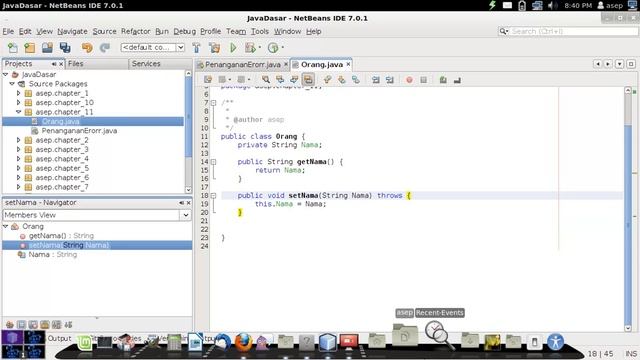Viewport: 640px width, 360px height.
Task: Collapse the Source Packages node
Action: tap(12, 84)
